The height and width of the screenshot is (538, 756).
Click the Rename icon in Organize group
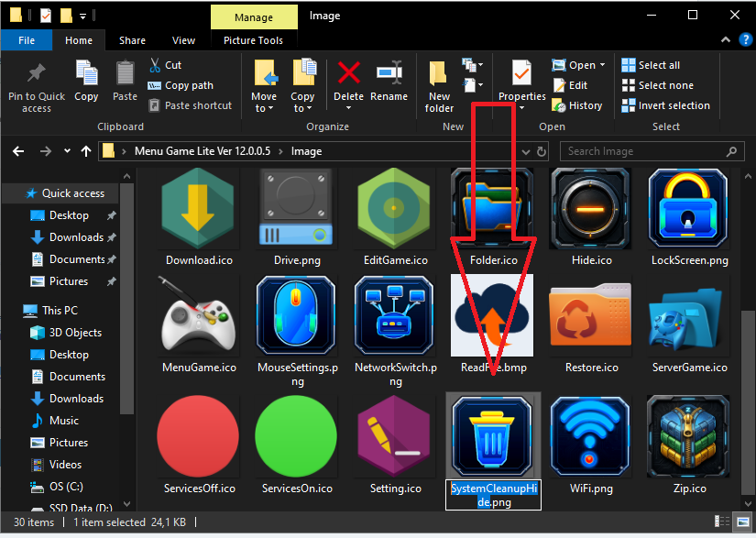(x=389, y=72)
